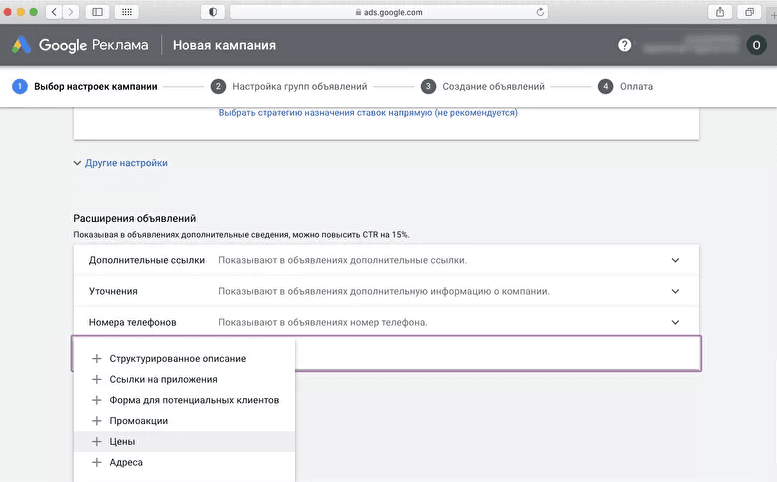This screenshot has width=777, height=482.
Task: Pick Форма для потенциальных клиентов option
Action: click(x=184, y=400)
